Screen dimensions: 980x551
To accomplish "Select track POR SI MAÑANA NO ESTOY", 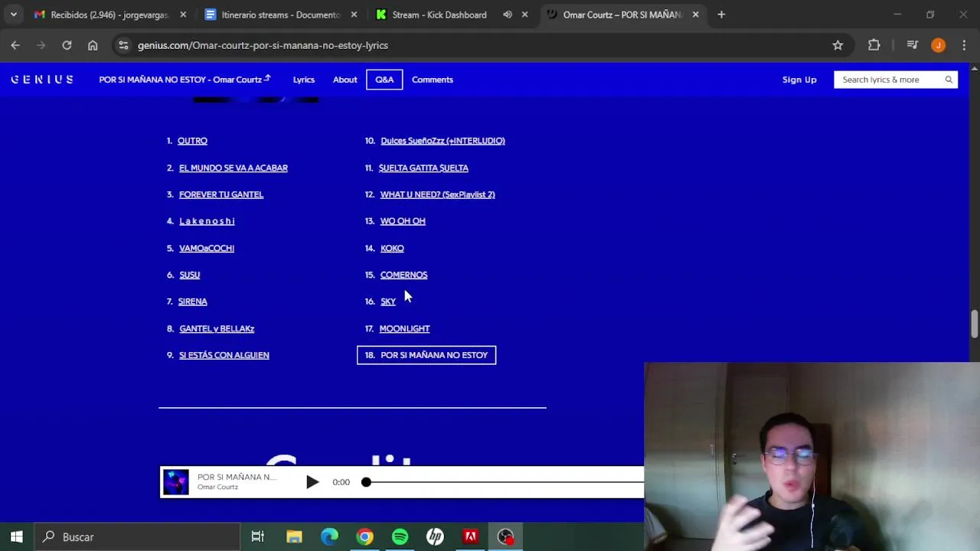I will click(426, 355).
